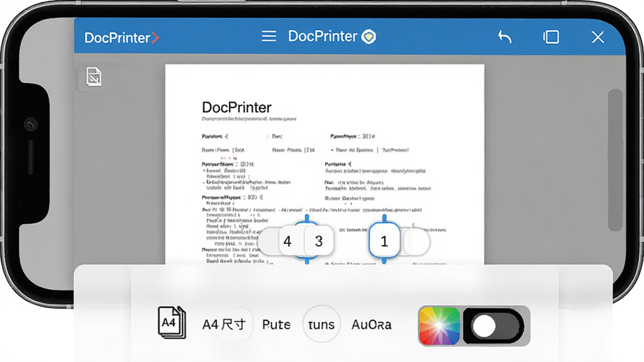Click the round tuns button

(321, 324)
